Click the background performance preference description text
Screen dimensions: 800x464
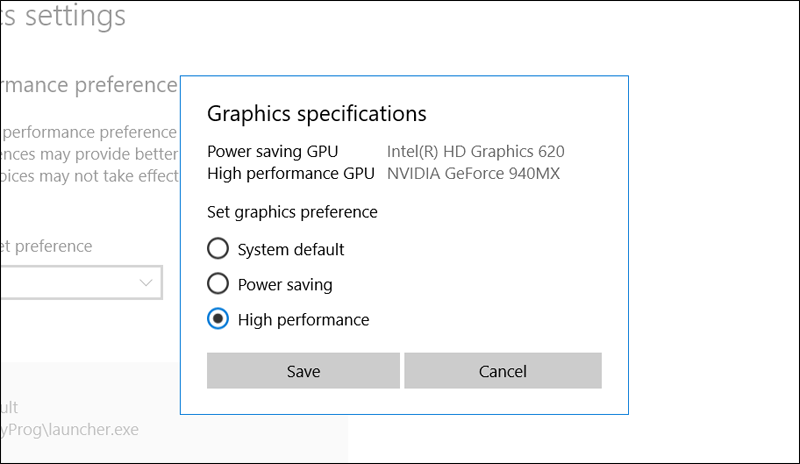click(x=88, y=132)
